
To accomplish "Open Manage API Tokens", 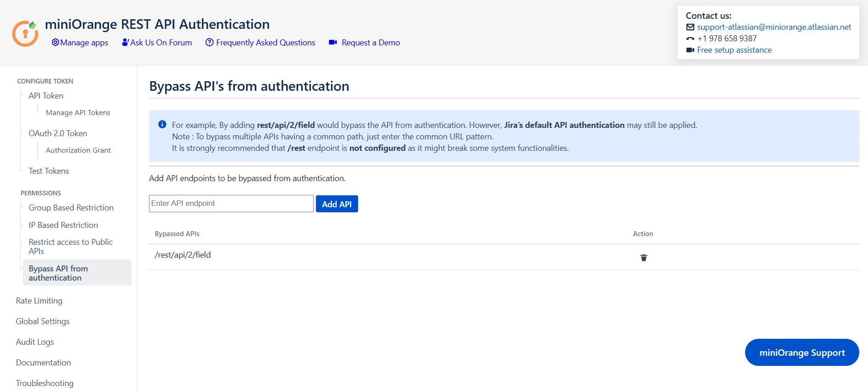I will coord(78,113).
